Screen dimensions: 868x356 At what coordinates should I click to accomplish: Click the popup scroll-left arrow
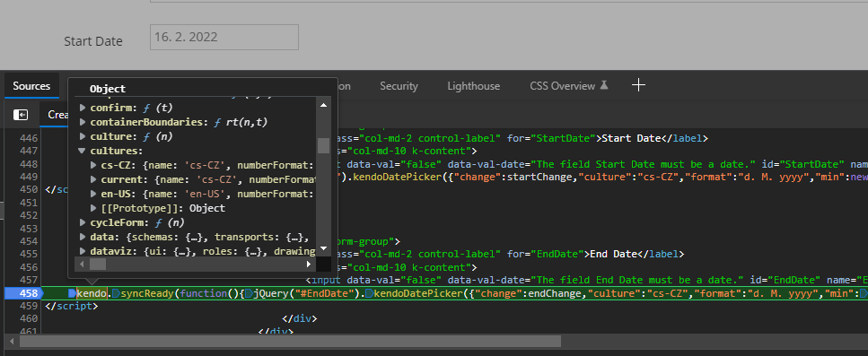pyautogui.click(x=82, y=265)
